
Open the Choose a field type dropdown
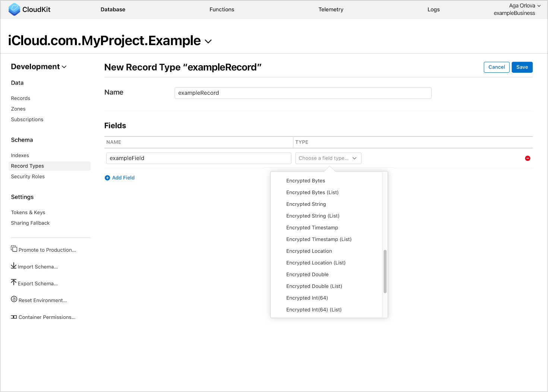[x=328, y=158]
